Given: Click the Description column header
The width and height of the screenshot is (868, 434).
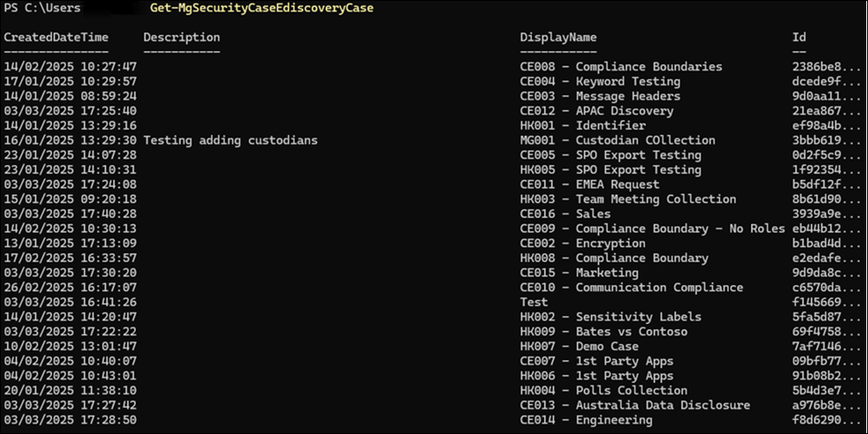Looking at the screenshot, I should click(181, 38).
